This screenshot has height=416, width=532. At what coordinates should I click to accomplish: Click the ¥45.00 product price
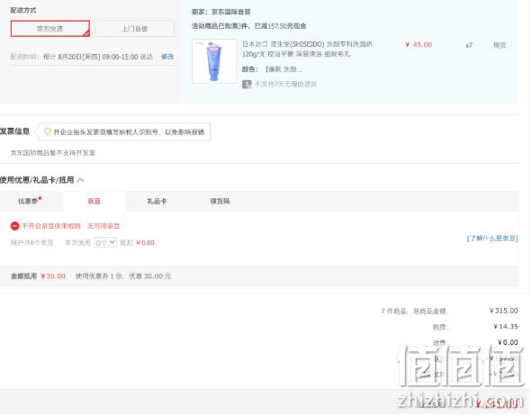click(419, 45)
